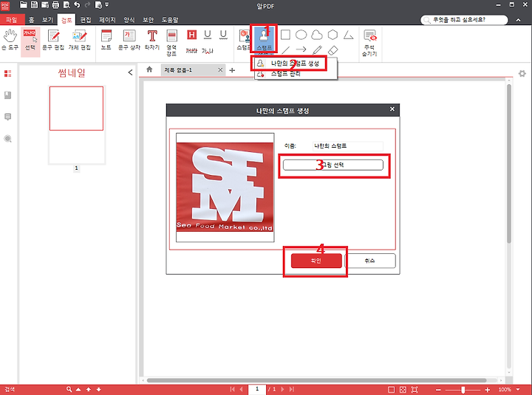Image resolution: width=532 pixels, height=395 pixels.
Task: Draw with the rectangle shape tool
Action: [x=286, y=35]
